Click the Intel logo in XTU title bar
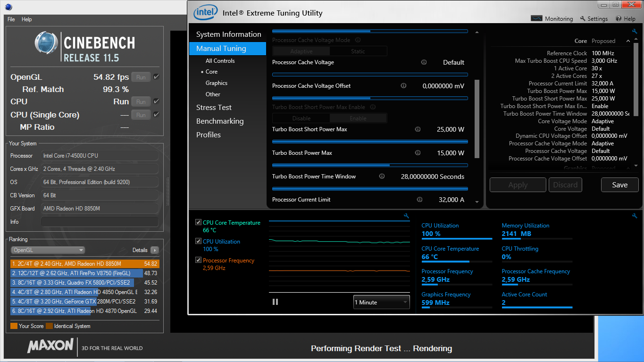The width and height of the screenshot is (644, 362). [206, 13]
